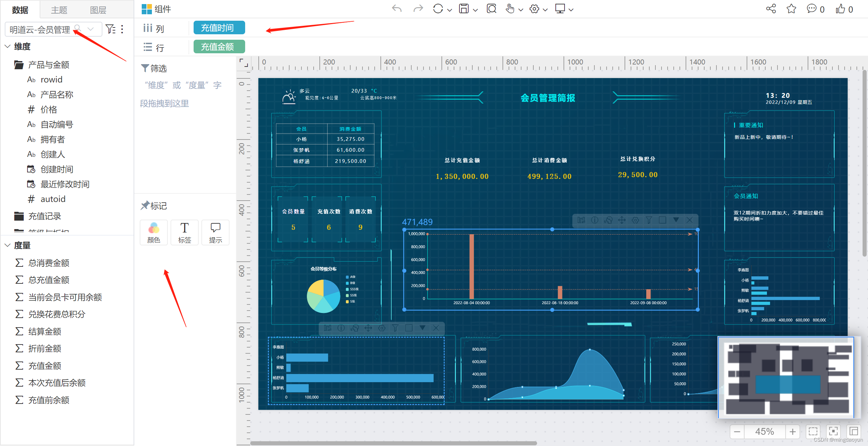Click gear icon on bottom member bar chart toolbar

pos(382,328)
